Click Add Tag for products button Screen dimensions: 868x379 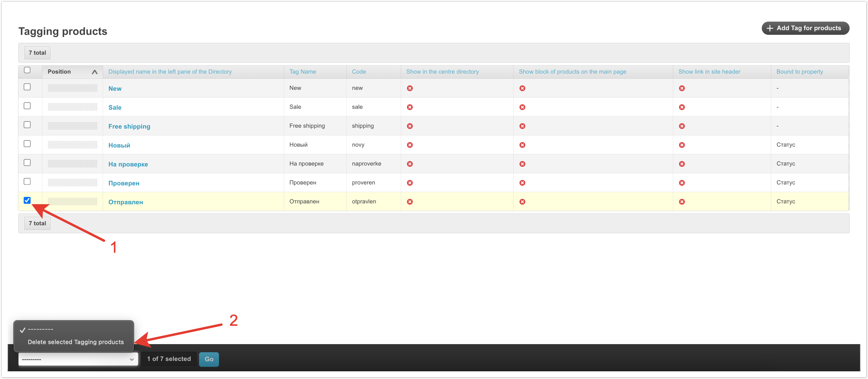[x=805, y=28]
